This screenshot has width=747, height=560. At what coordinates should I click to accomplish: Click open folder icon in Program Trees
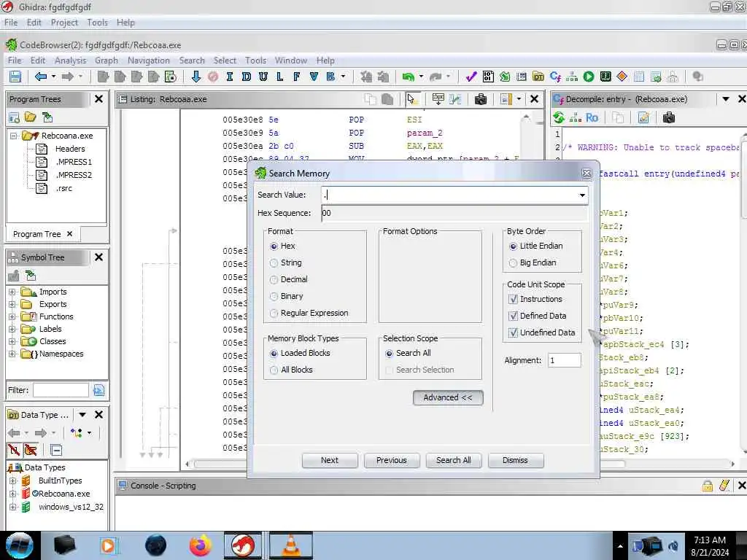[x=31, y=117]
